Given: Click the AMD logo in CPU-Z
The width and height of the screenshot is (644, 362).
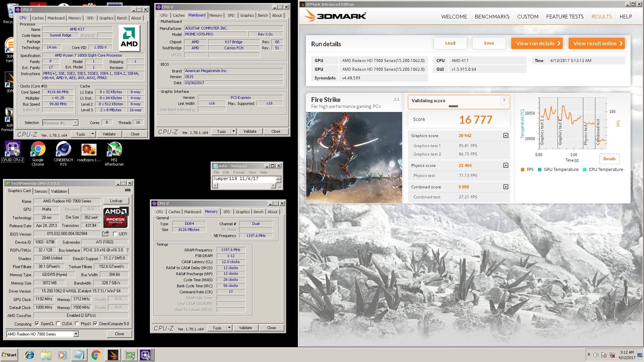Looking at the screenshot, I should point(129,38).
